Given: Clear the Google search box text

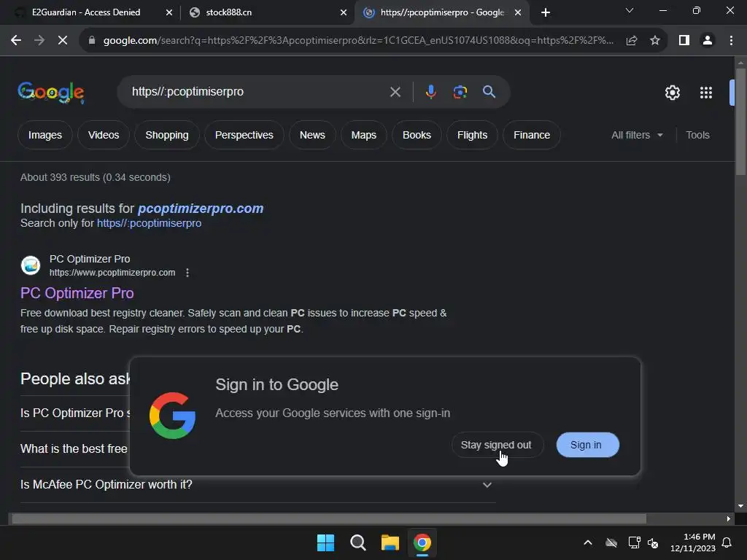Looking at the screenshot, I should 395,92.
